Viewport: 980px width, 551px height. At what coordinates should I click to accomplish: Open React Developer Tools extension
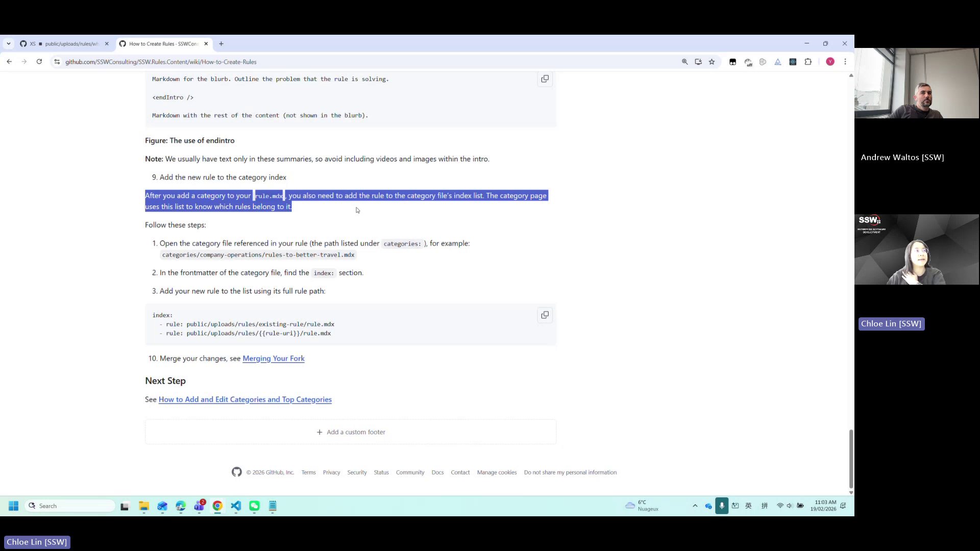point(793,62)
